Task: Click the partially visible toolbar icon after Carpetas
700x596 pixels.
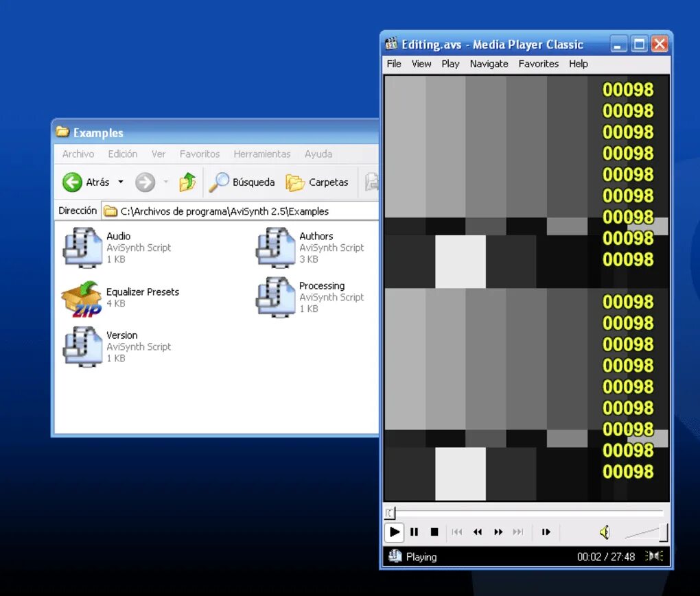Action: [371, 182]
